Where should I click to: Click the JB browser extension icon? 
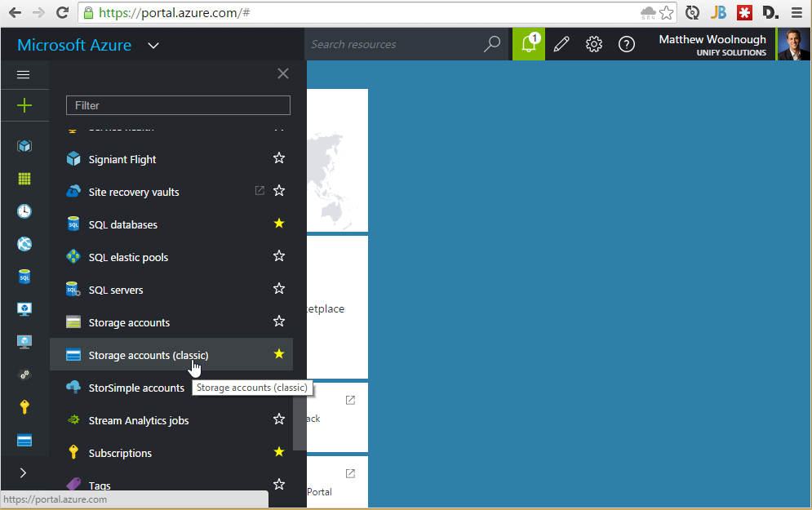[x=718, y=12]
